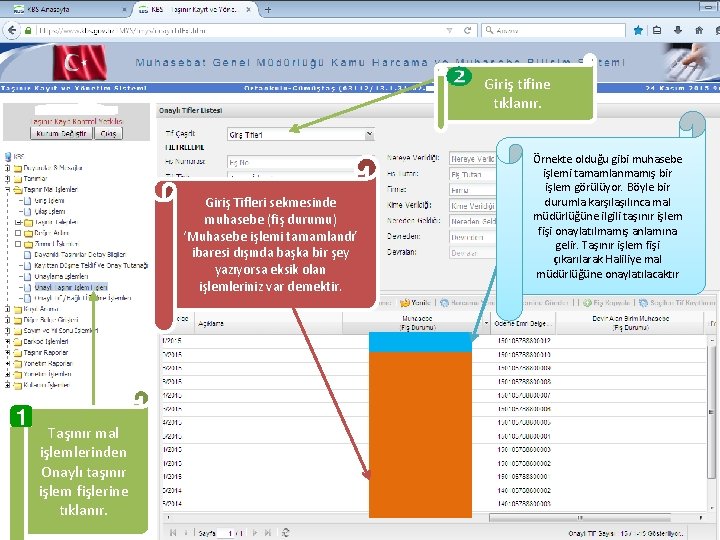Select the KBS Taşınır Kayıt ve Yönetim tab
The height and width of the screenshot is (540, 720).
pyautogui.click(x=194, y=9)
